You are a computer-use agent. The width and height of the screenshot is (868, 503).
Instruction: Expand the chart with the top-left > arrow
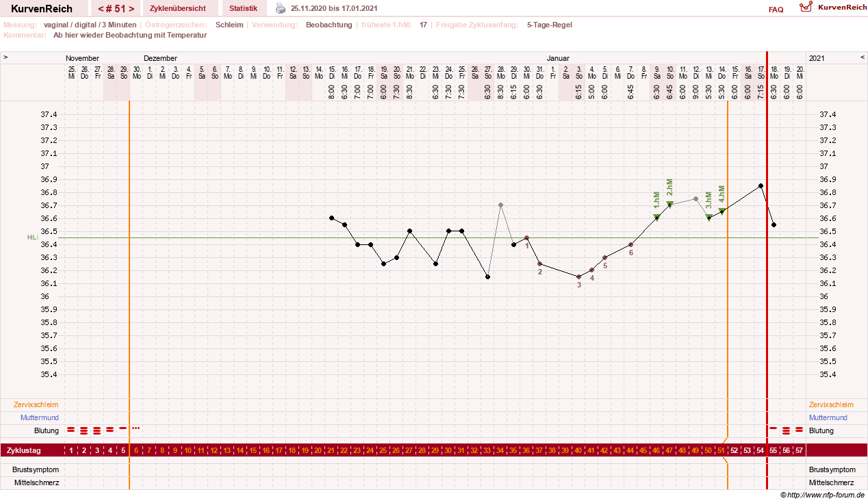click(x=5, y=57)
